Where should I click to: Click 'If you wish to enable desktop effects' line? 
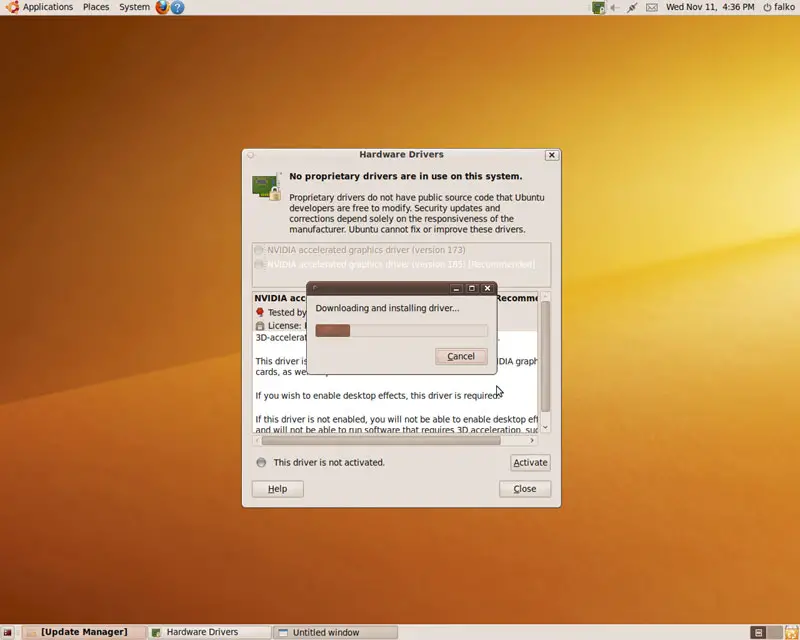378,396
